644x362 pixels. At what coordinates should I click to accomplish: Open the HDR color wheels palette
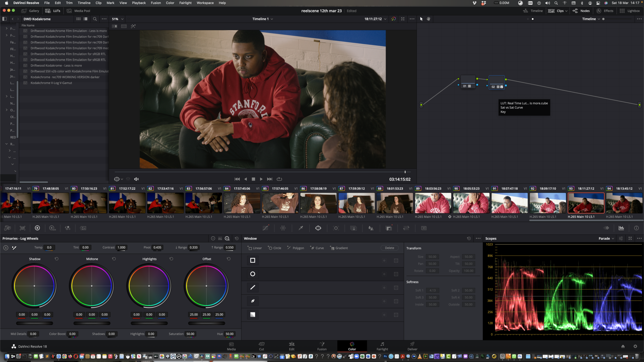point(52,228)
